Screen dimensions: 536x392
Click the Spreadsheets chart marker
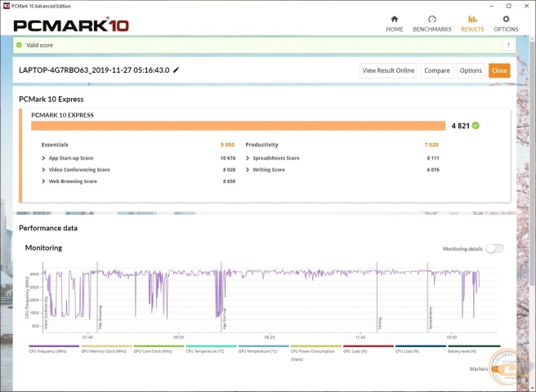pyautogui.click(x=431, y=318)
